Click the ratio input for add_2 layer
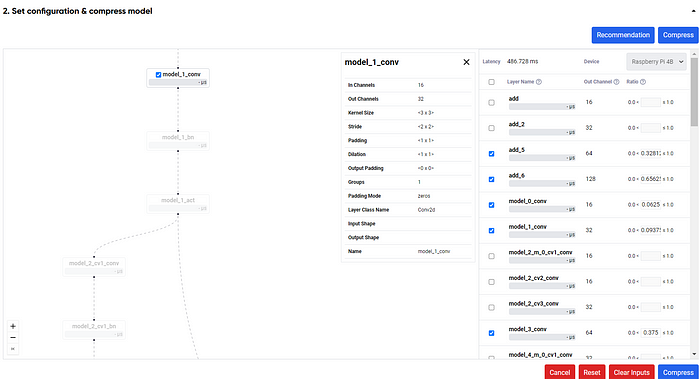The width and height of the screenshot is (700, 379). point(650,128)
